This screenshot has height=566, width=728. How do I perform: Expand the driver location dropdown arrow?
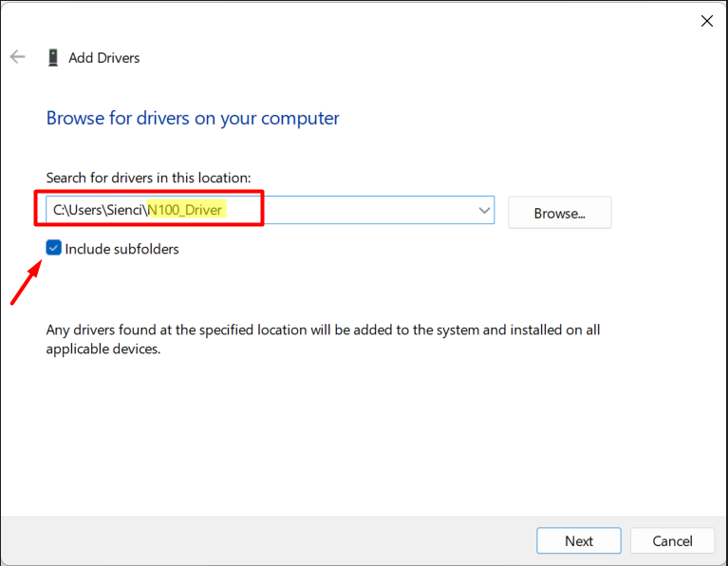point(484,210)
